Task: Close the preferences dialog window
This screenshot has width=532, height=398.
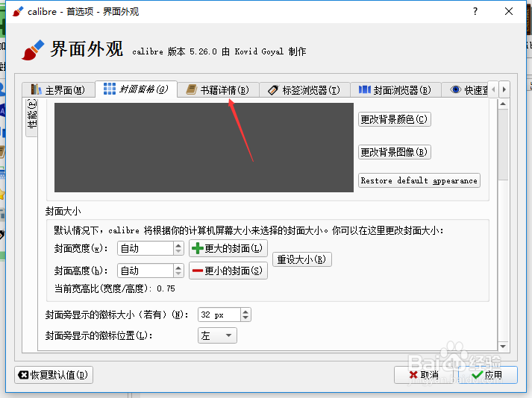Action: [x=509, y=11]
